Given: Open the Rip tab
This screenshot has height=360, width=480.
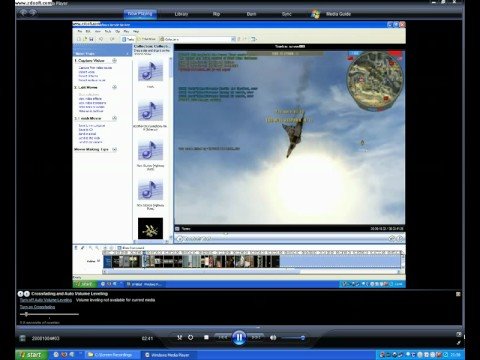Looking at the screenshot, I should point(216,14).
